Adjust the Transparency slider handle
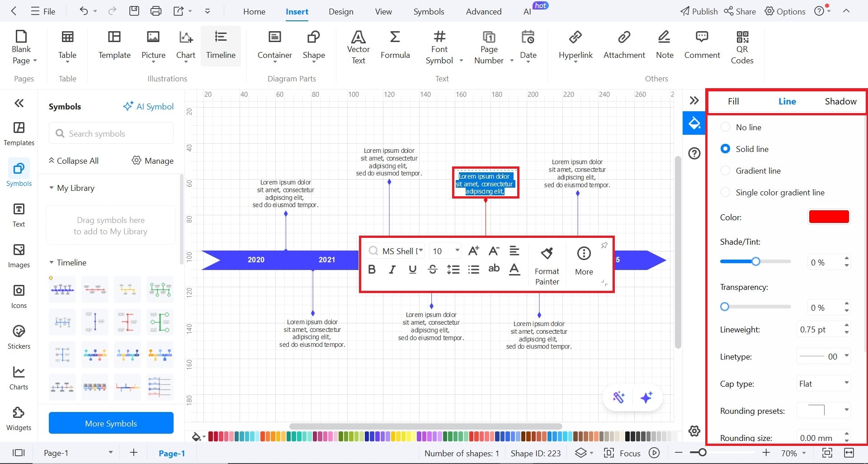The image size is (868, 464). point(725,307)
